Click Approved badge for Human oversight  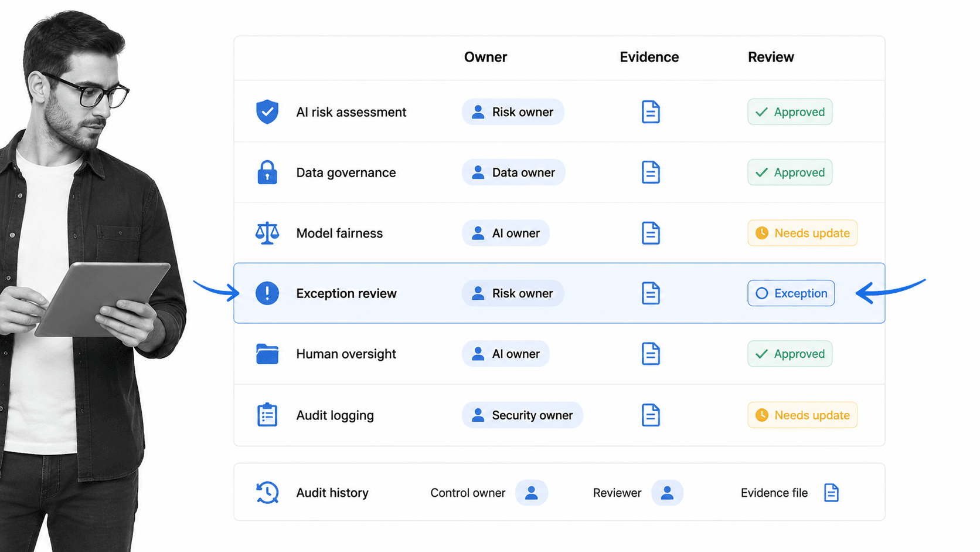pos(790,354)
